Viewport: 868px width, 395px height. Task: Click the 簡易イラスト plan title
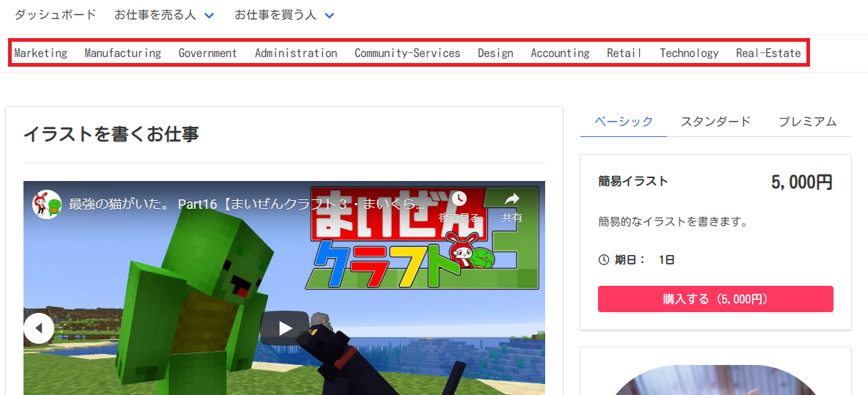pyautogui.click(x=633, y=181)
